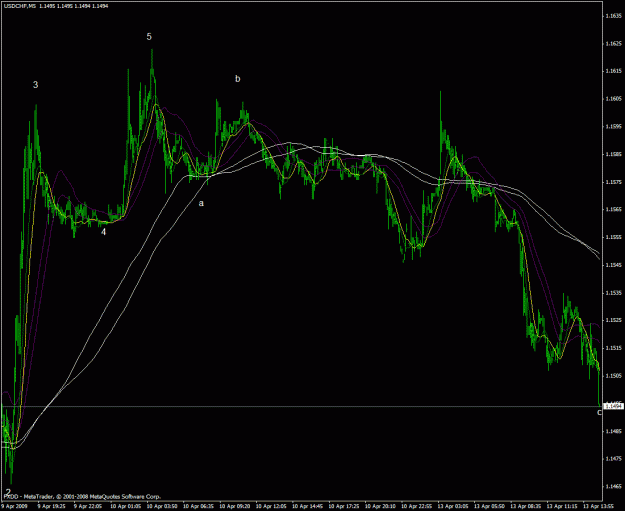625x511 pixels.
Task: Click the "9 Apr 19:25" time axis label
Action: click(52, 506)
